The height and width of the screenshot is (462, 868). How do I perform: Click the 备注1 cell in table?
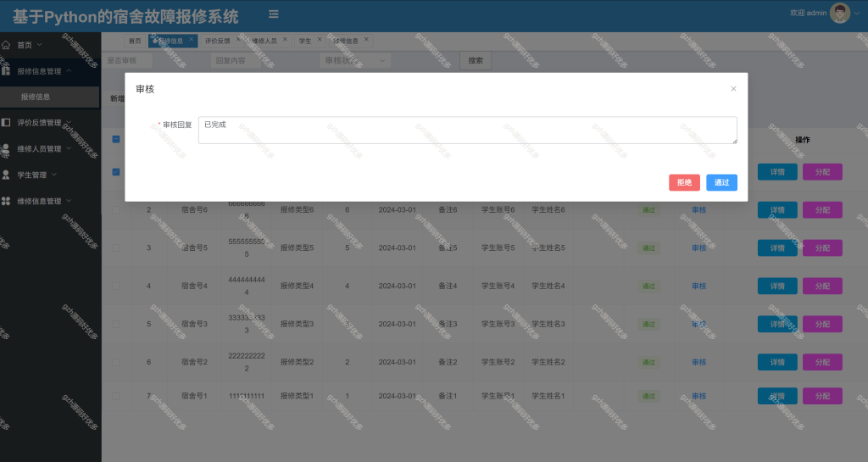coord(448,396)
